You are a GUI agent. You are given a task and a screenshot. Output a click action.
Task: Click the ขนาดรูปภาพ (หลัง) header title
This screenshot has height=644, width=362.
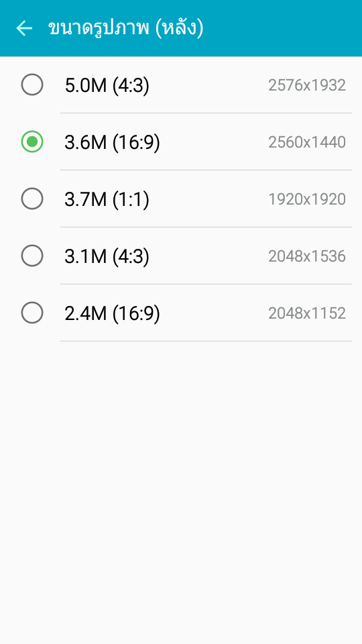click(x=126, y=29)
